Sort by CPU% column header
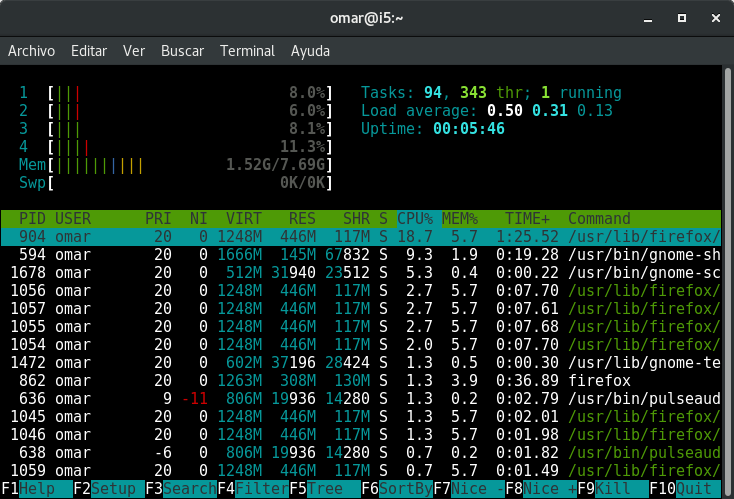 pyautogui.click(x=415, y=219)
